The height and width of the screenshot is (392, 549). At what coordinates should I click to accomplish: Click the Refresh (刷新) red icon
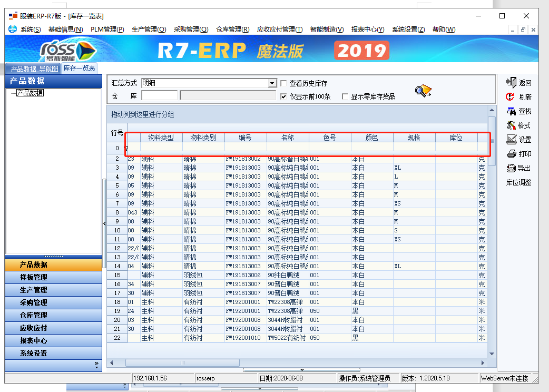tap(510, 96)
